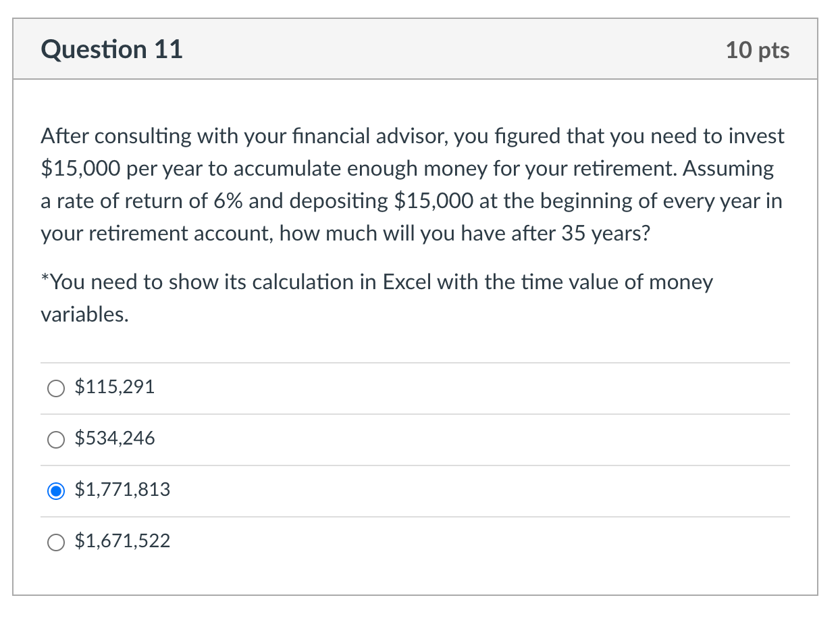Screen dimensions: 840x631
Task: Click the gray question title bar
Action: click(415, 49)
